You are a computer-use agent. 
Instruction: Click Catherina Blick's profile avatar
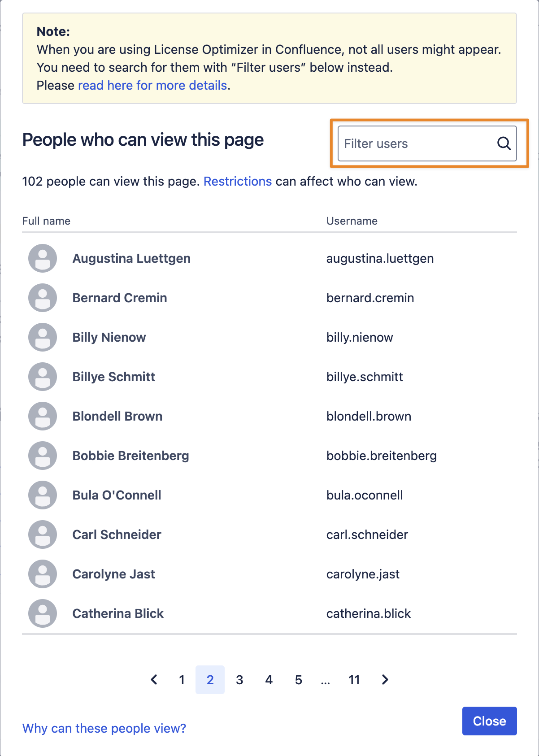point(43,613)
